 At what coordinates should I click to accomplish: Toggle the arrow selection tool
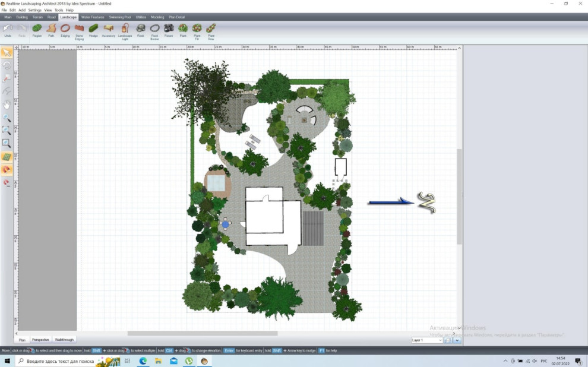[x=7, y=53]
